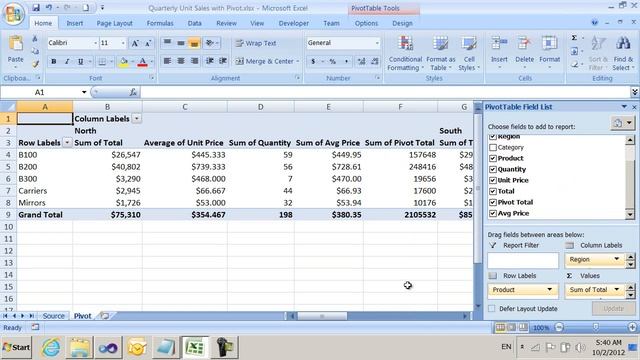Click the insert function fx button
This screenshot has width=640, height=360.
pos(133,93)
